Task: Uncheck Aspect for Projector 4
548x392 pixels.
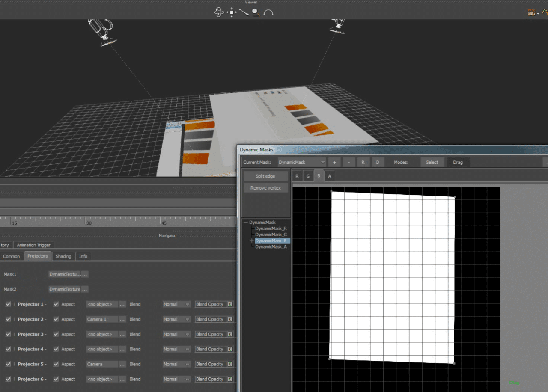Action: pyautogui.click(x=56, y=349)
